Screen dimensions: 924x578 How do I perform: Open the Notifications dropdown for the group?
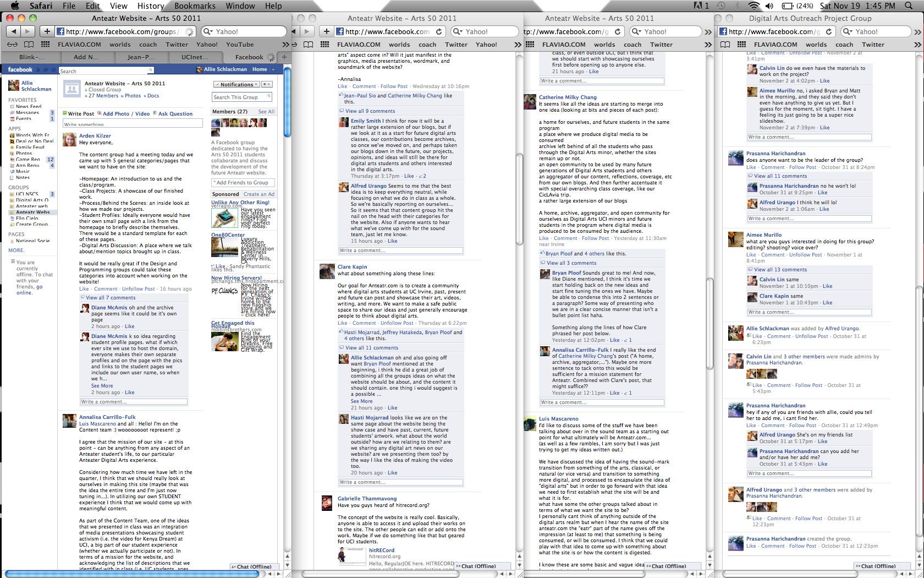237,84
